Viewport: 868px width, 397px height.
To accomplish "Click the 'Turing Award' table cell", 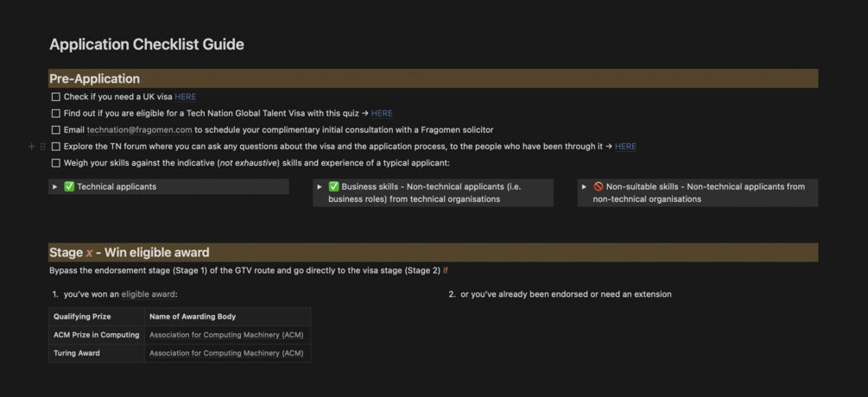I will click(77, 353).
